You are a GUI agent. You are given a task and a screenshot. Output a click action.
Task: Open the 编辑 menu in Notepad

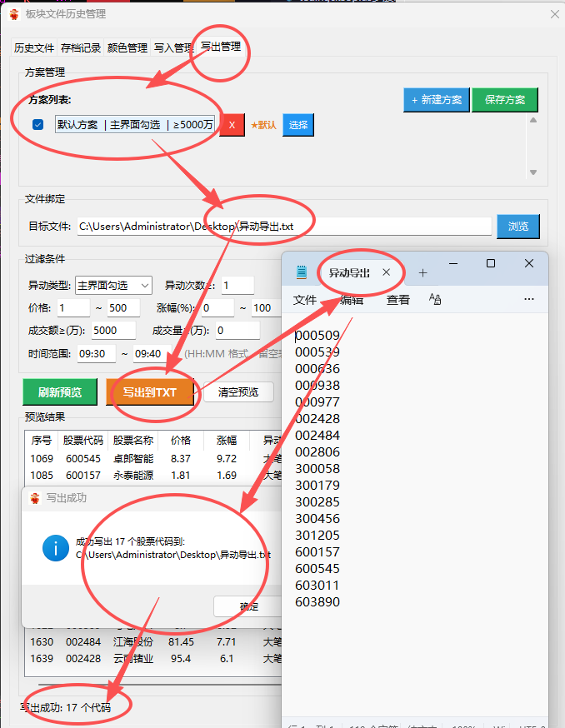pyautogui.click(x=352, y=300)
